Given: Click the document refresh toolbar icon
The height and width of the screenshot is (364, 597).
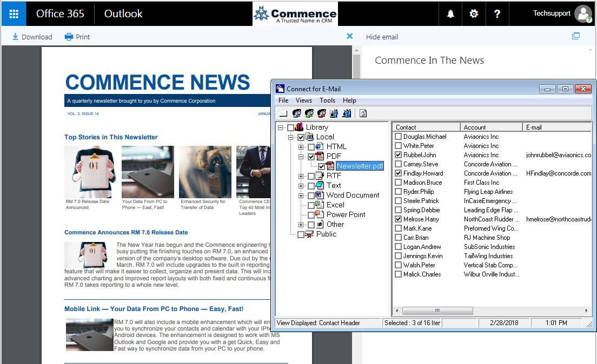Looking at the screenshot, I should [363, 113].
